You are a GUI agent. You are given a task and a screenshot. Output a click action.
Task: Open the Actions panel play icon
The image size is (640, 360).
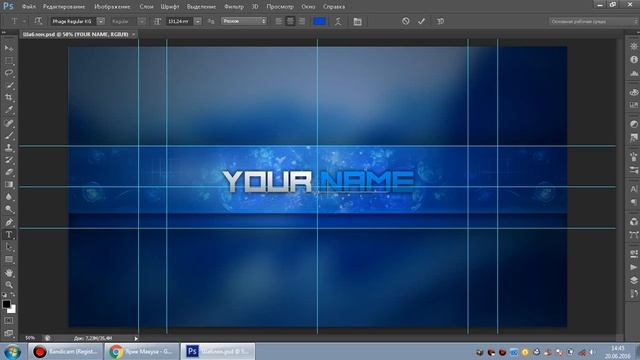click(x=633, y=267)
